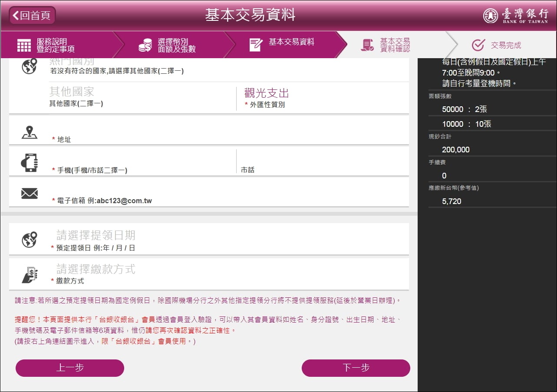Click the 請自行考量登機時間 sidebar text
This screenshot has width=557, height=392.
tap(480, 83)
